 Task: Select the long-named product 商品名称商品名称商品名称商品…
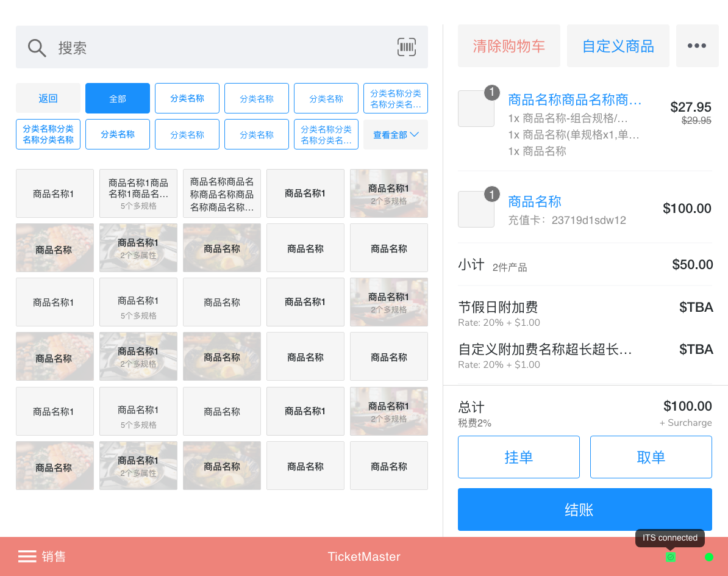222,193
